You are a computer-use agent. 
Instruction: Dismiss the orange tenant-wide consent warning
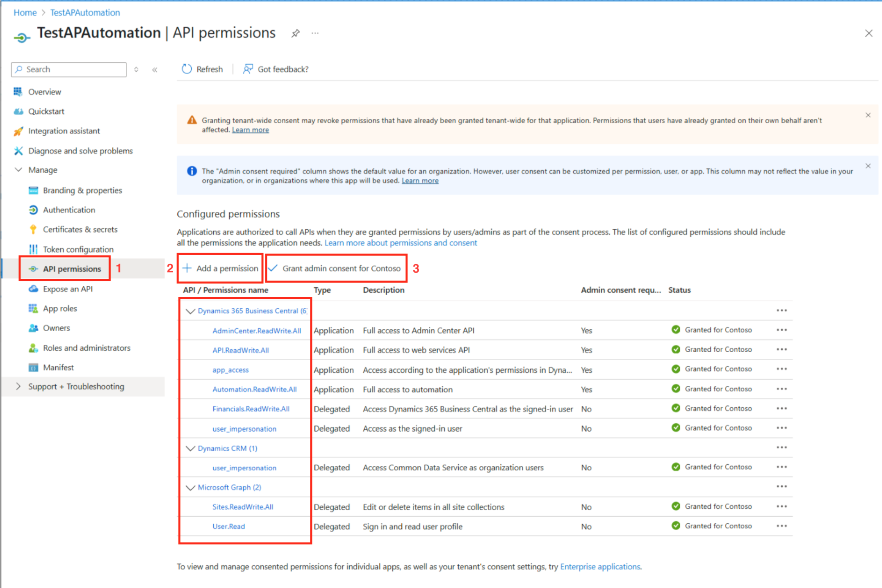[868, 115]
